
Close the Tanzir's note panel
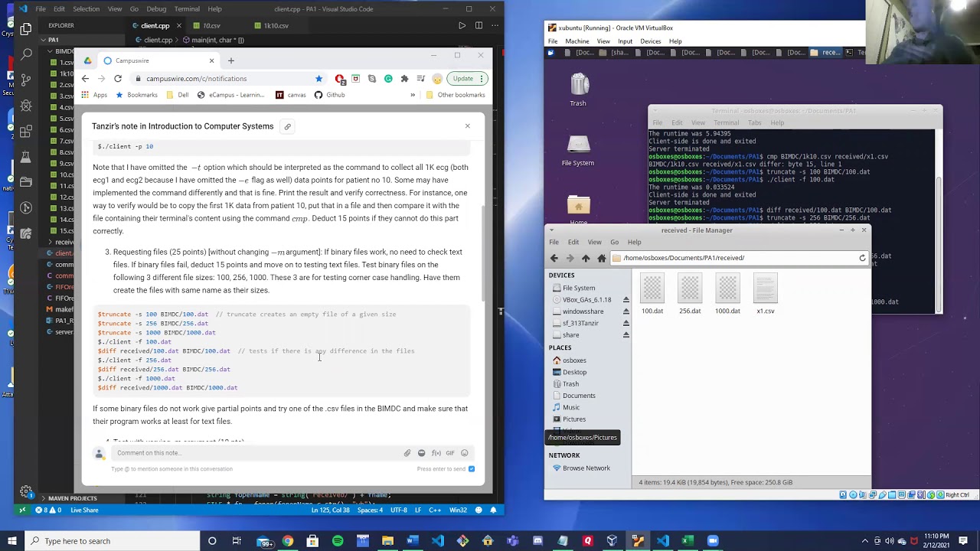[467, 126]
